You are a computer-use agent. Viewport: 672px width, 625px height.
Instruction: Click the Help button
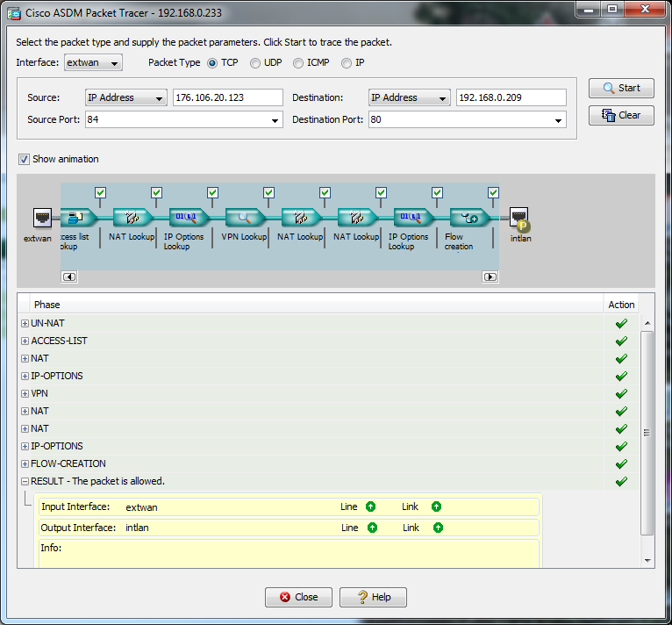pyautogui.click(x=373, y=597)
